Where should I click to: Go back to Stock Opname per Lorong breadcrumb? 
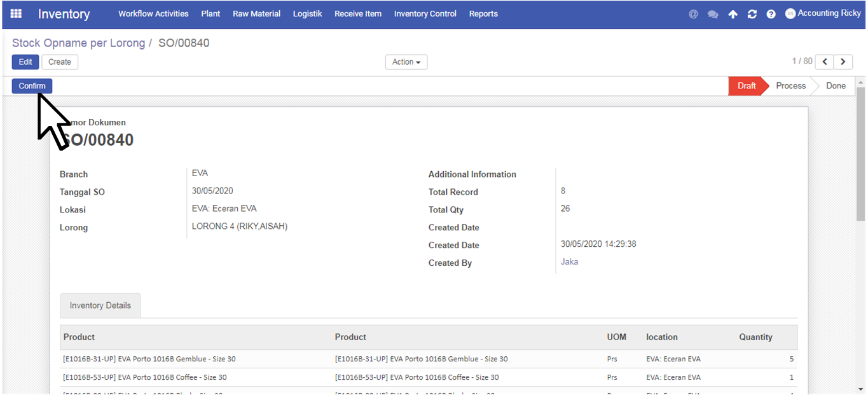(78, 43)
